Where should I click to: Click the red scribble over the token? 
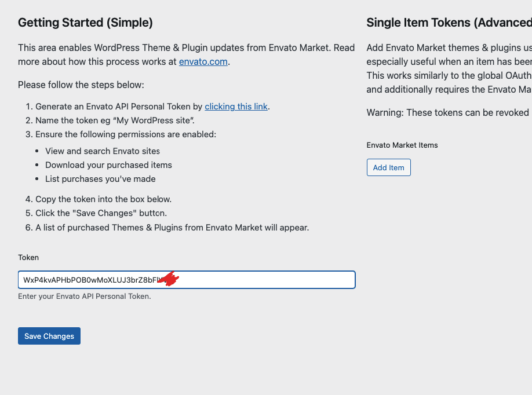point(169,279)
